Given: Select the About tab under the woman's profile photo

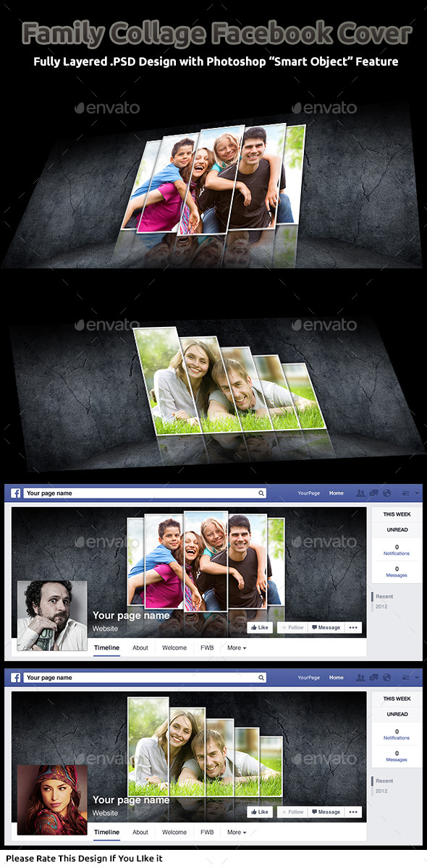Looking at the screenshot, I should click(140, 833).
